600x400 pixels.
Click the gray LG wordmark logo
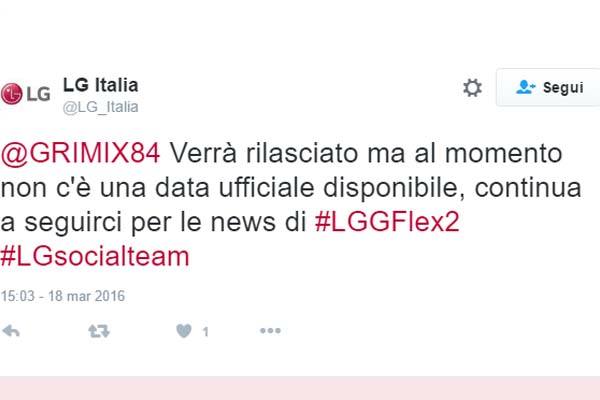click(x=38, y=94)
